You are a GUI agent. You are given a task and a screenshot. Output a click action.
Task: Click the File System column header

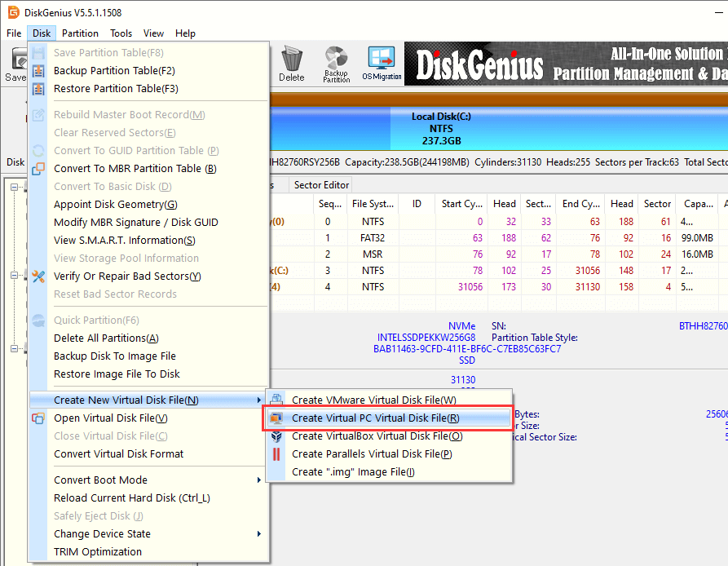tap(373, 204)
